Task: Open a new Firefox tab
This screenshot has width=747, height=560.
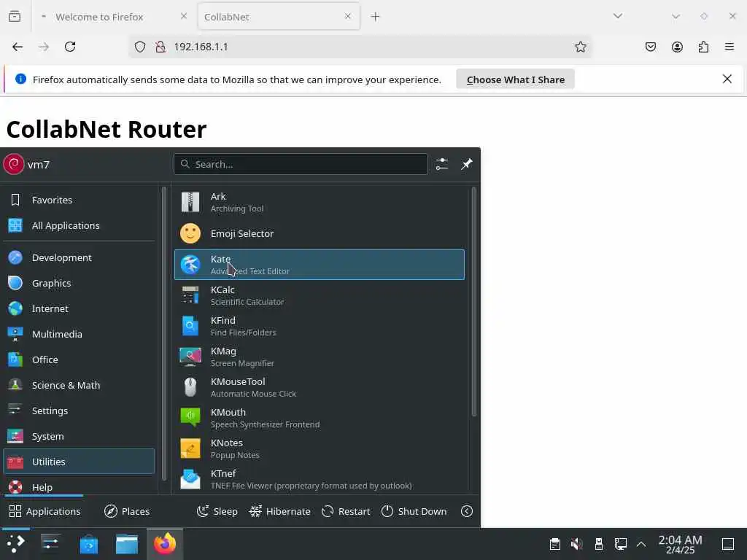Action: point(376,17)
